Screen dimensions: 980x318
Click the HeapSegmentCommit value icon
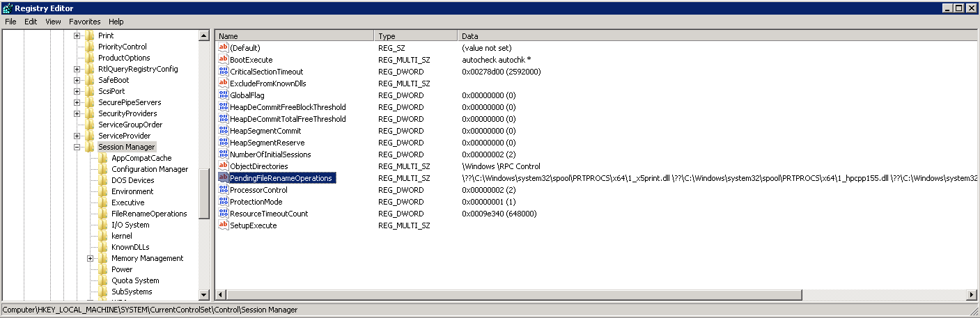tap(224, 131)
